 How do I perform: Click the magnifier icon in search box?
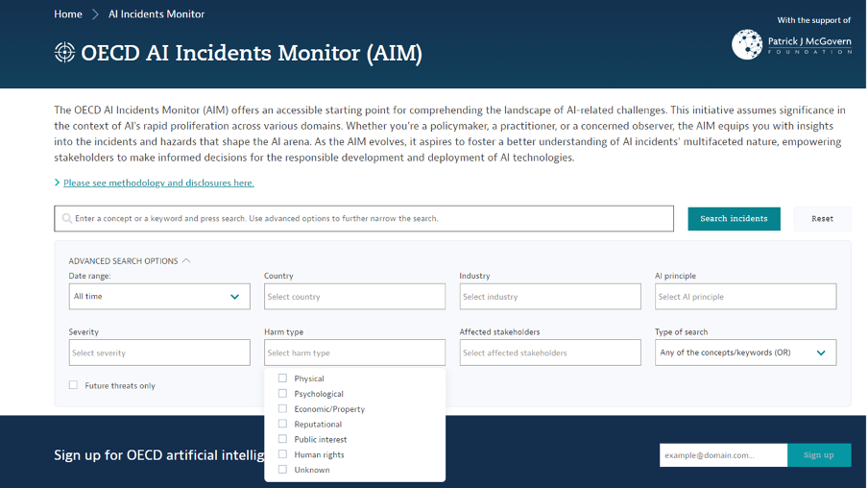67,218
